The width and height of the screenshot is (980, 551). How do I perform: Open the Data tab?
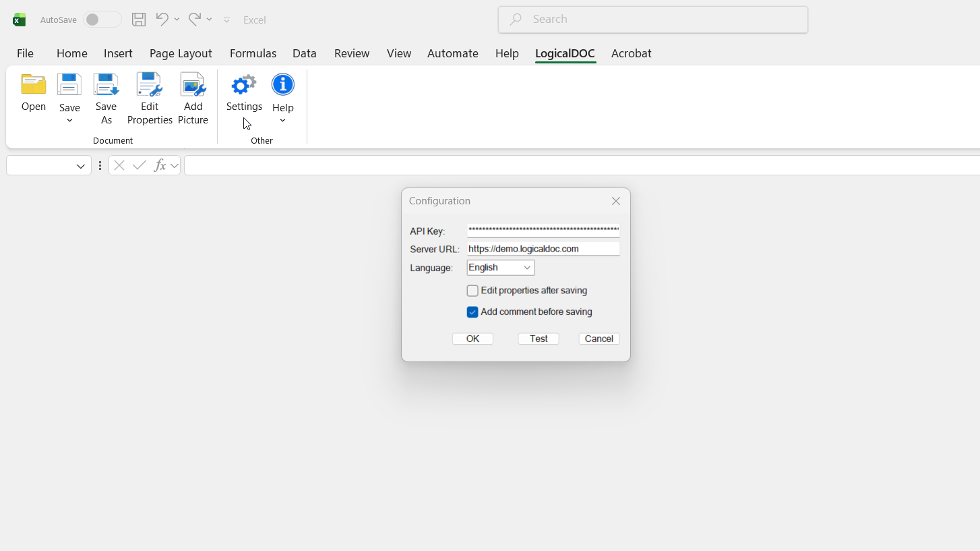pyautogui.click(x=305, y=53)
